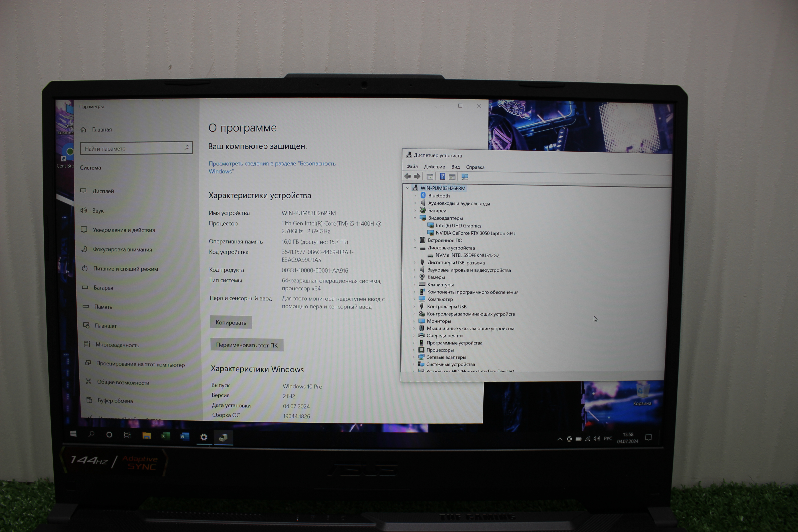This screenshot has width=798, height=532.
Task: Collapse the Дисковые устройства tree node
Action: coord(415,248)
